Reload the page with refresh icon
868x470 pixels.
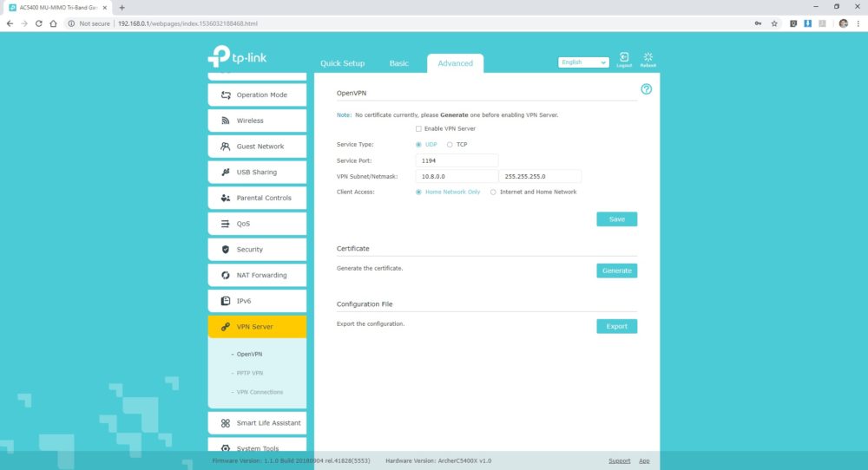pyautogui.click(x=39, y=23)
